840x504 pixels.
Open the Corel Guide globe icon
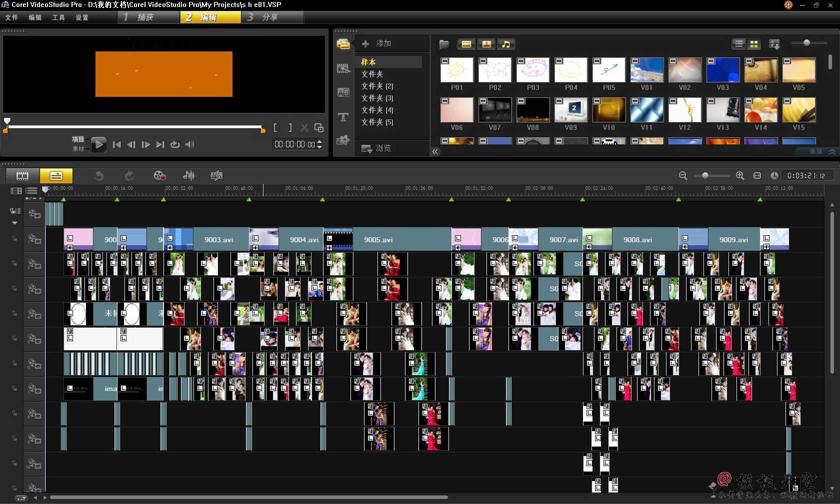(788, 4)
